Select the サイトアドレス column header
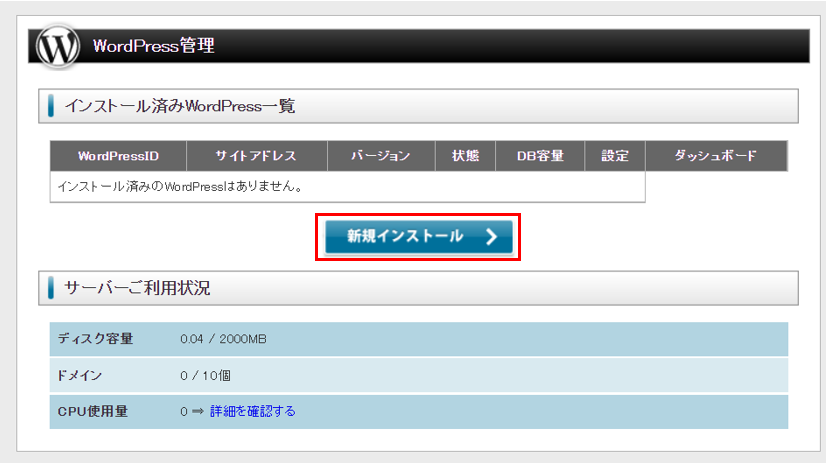Image resolution: width=826 pixels, height=463 pixels. [256, 156]
